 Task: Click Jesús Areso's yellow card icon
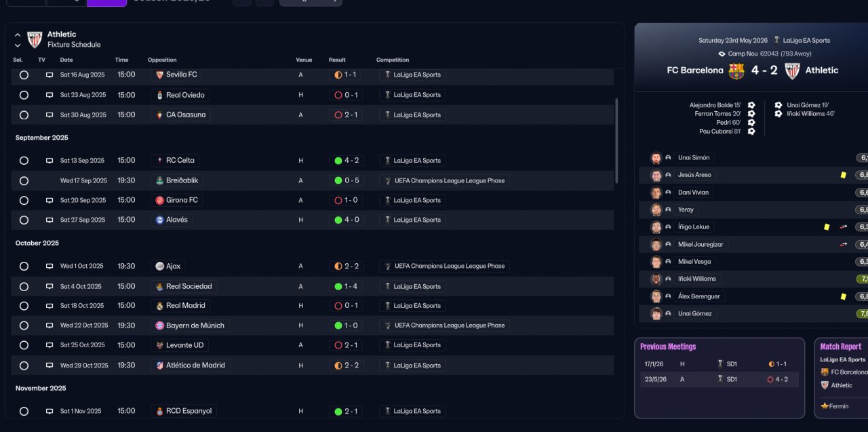point(843,175)
